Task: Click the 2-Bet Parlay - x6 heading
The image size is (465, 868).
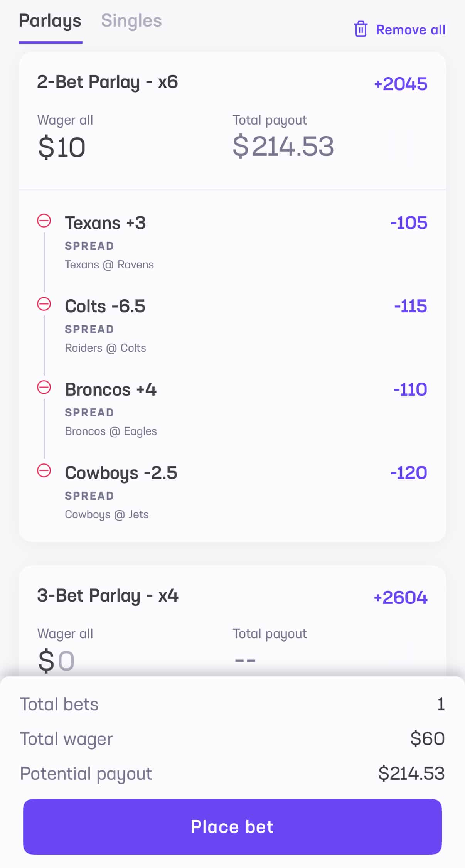Action: pos(107,82)
